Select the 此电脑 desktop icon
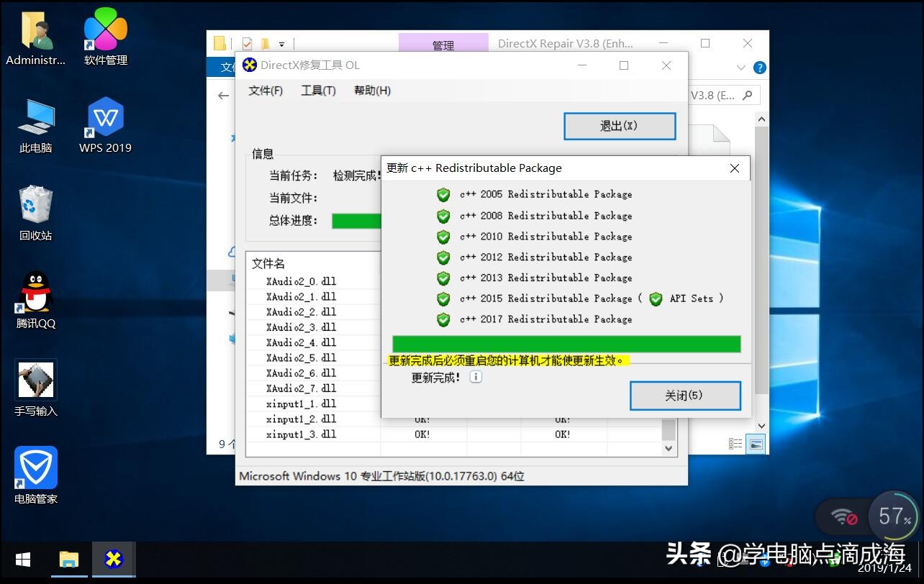The height and width of the screenshot is (584, 924). [x=35, y=125]
